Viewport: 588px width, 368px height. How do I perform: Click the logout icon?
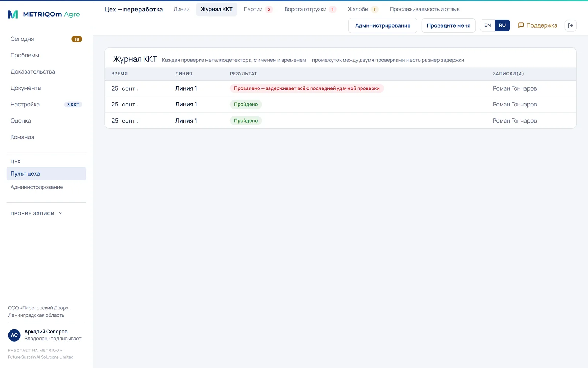coord(570,25)
